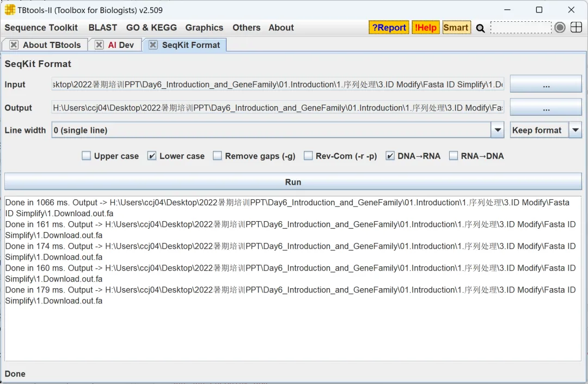The image size is (588, 384).
Task: Click into the Input path field
Action: pyautogui.click(x=278, y=84)
